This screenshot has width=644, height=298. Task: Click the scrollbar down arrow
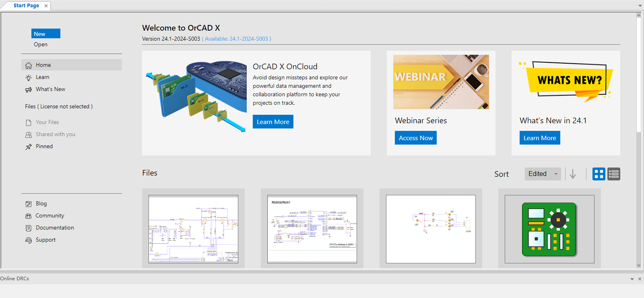click(x=639, y=266)
